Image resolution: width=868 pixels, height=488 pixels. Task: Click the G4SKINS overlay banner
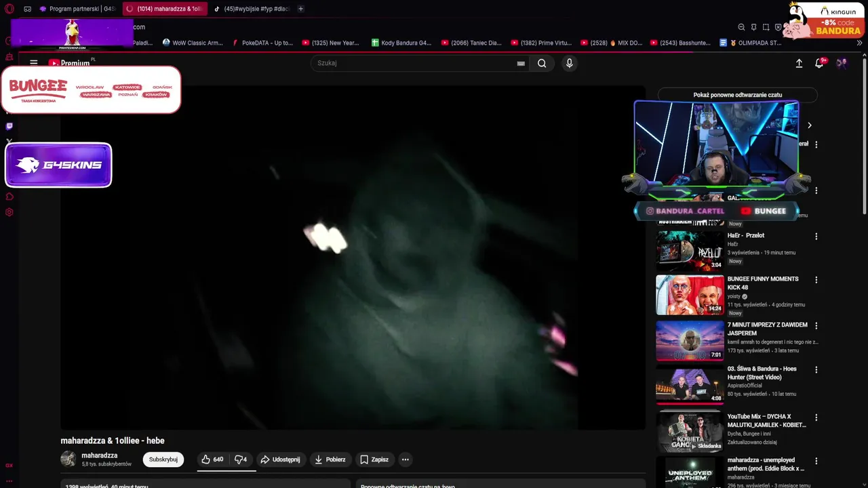tap(58, 165)
